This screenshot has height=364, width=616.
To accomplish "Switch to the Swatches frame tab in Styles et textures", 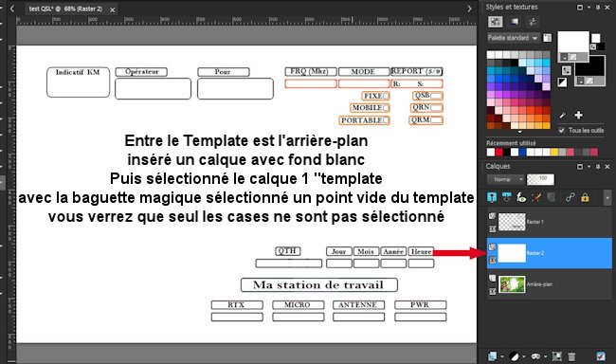I will tap(496, 22).
